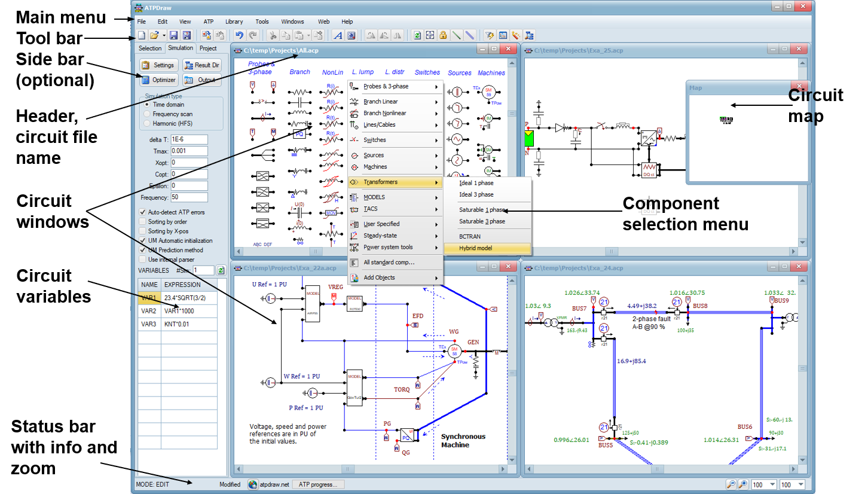The width and height of the screenshot is (868, 494).
Task: Click the delta T input field
Action: pyautogui.click(x=189, y=139)
